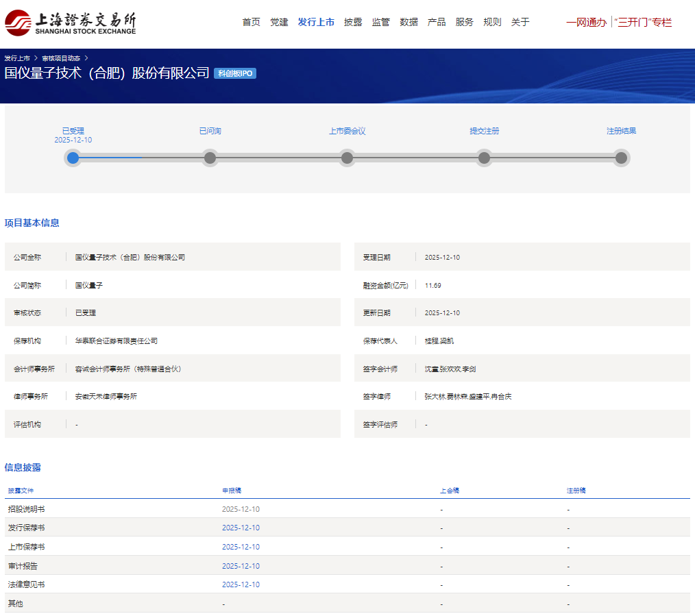Screen dimensions: 695x616
Task: Open the 数据 navigation item
Action: [409, 22]
